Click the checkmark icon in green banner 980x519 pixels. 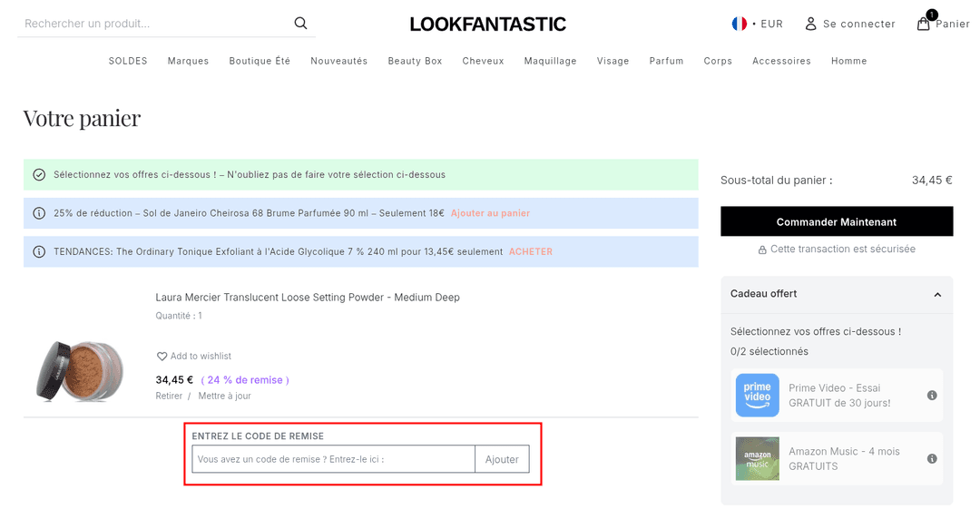click(39, 175)
